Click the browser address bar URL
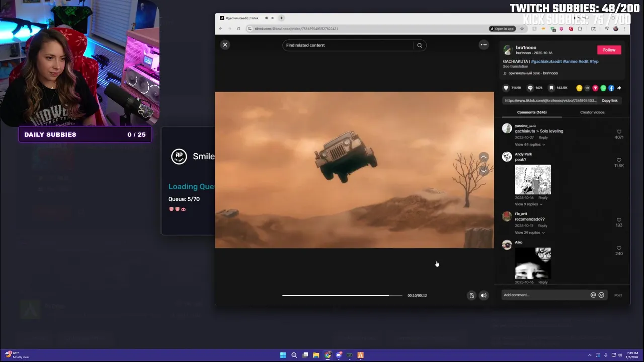The height and width of the screenshot is (362, 644). coord(296,29)
